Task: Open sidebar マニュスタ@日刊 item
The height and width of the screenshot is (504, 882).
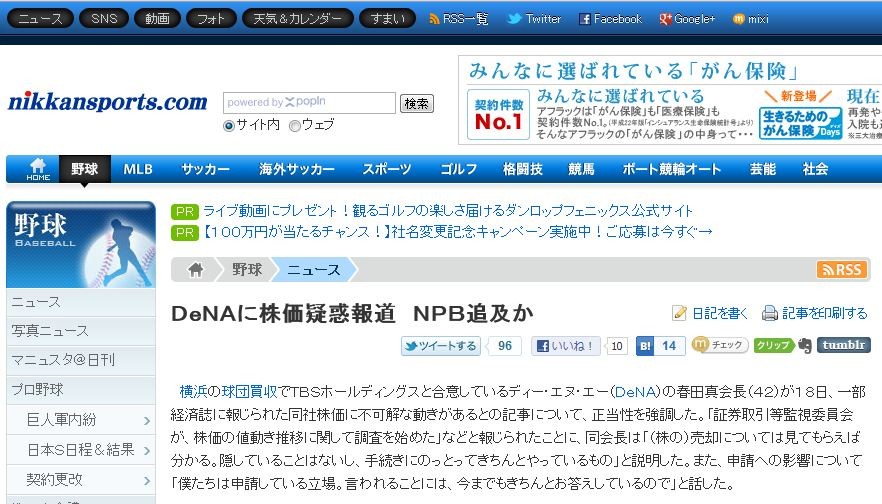Action: pos(81,361)
